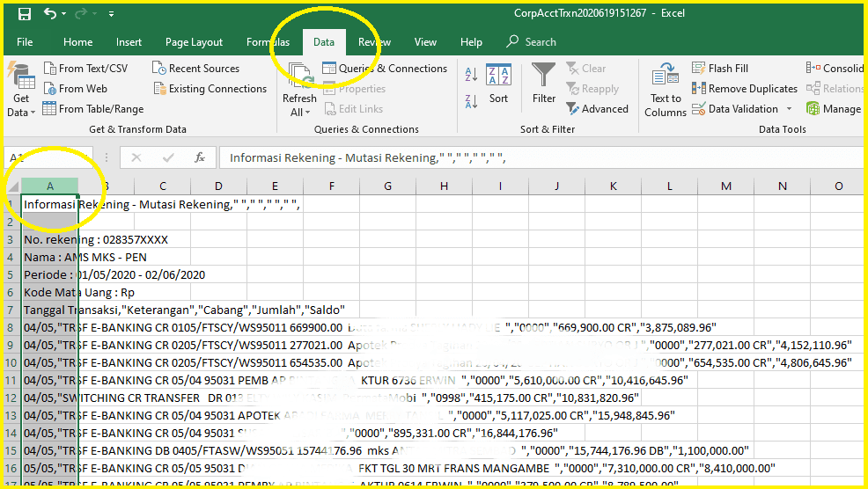Select row 12 header
Screen dimensions: 868x489
tap(11, 398)
